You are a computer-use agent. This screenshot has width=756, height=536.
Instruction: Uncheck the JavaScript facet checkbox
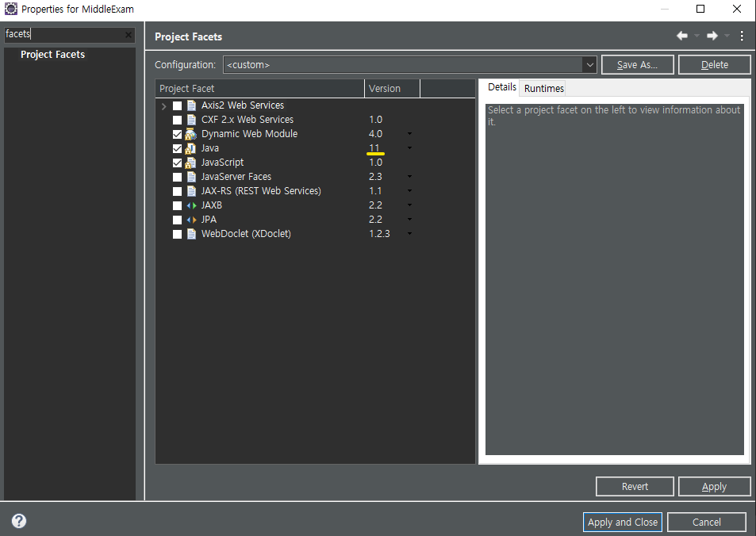pyautogui.click(x=177, y=162)
